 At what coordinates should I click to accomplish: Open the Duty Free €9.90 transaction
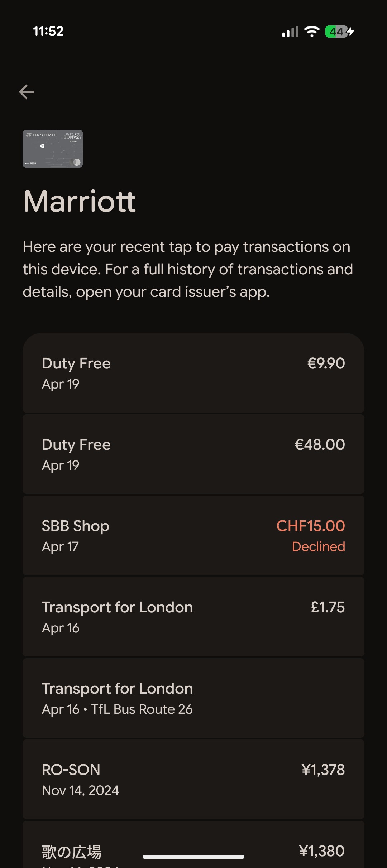[193, 373]
